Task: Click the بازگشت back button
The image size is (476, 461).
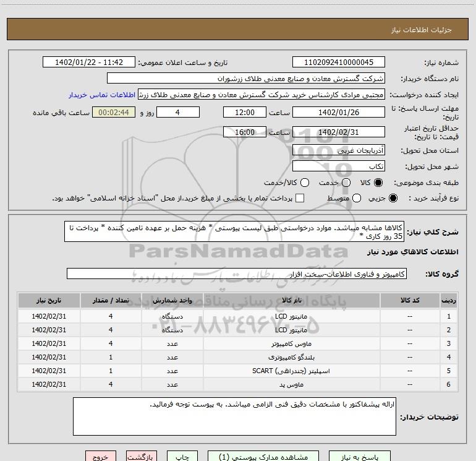Action: [x=142, y=457]
